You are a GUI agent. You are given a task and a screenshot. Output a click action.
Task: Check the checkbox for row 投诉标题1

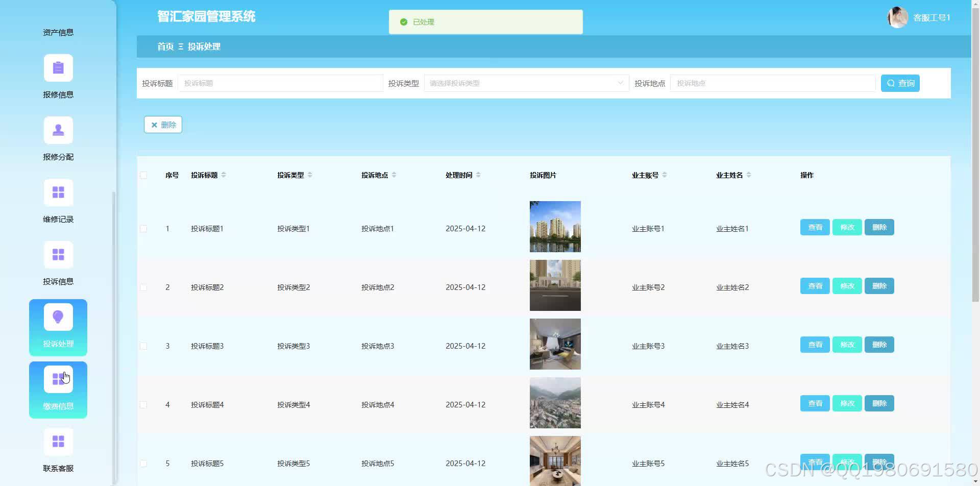coord(143,228)
